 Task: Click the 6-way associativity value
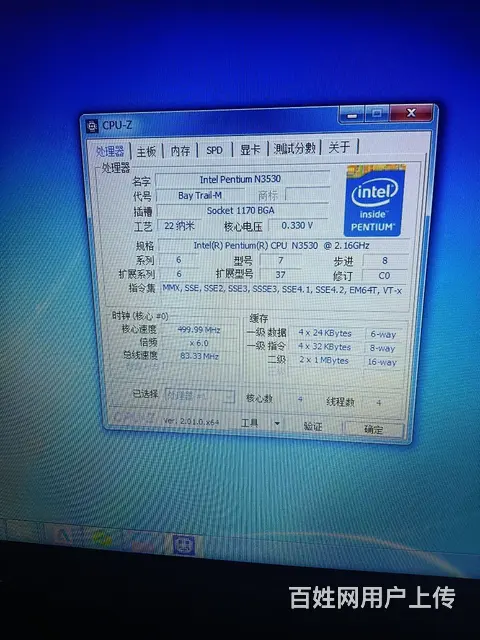[383, 335]
